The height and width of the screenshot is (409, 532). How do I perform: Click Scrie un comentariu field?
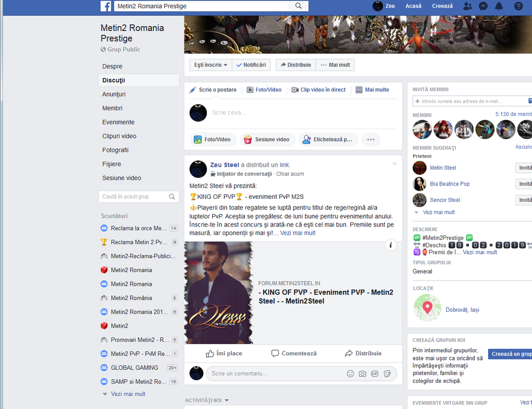point(275,374)
